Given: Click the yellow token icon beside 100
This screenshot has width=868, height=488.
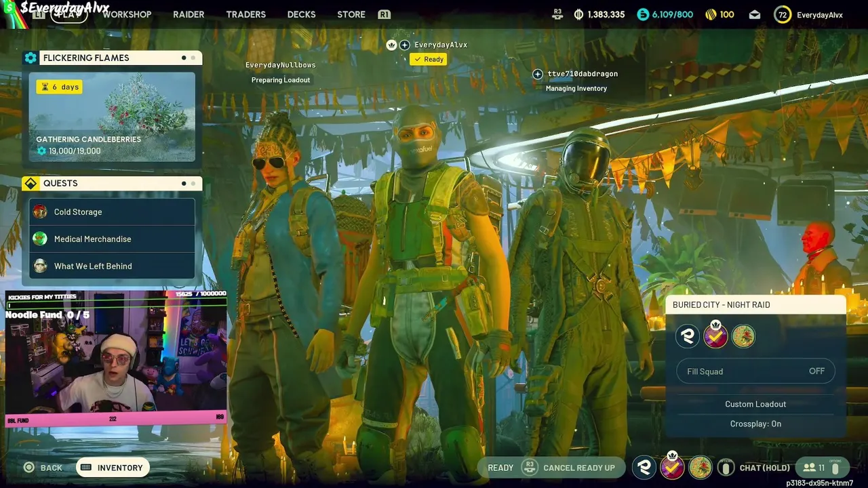Looking at the screenshot, I should 711,14.
